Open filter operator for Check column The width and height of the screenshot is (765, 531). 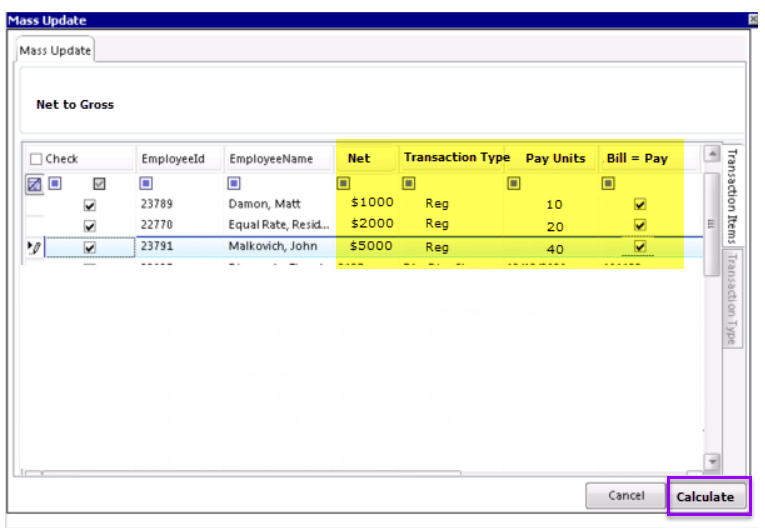[55, 184]
